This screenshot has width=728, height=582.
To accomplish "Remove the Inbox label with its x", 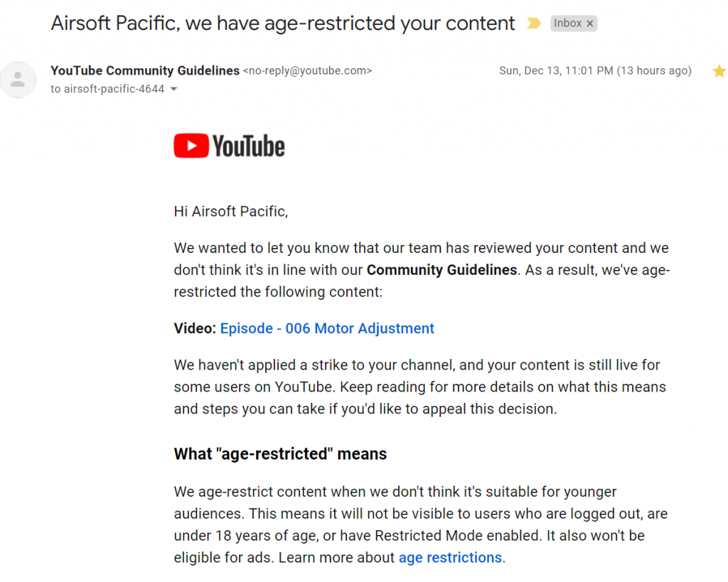I will 589,23.
